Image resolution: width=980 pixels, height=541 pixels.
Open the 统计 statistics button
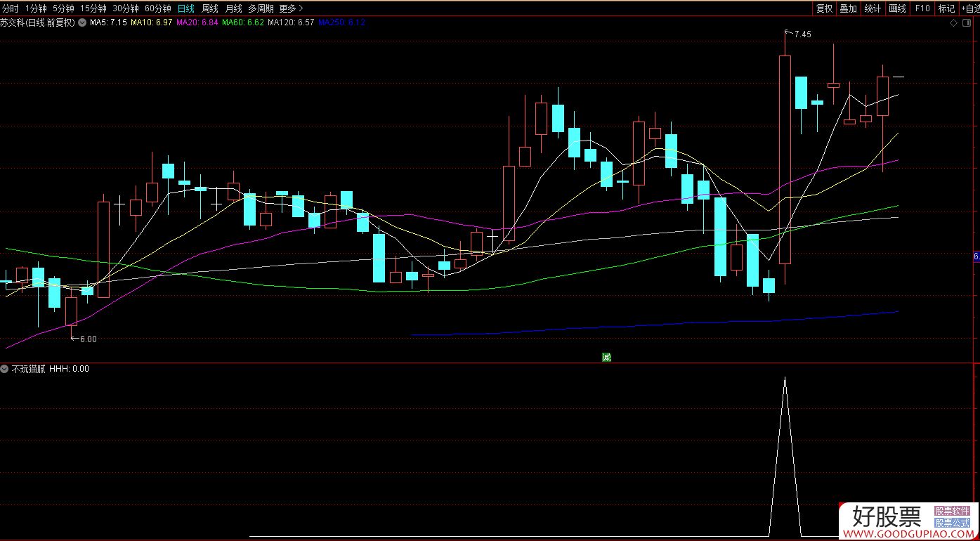[873, 8]
